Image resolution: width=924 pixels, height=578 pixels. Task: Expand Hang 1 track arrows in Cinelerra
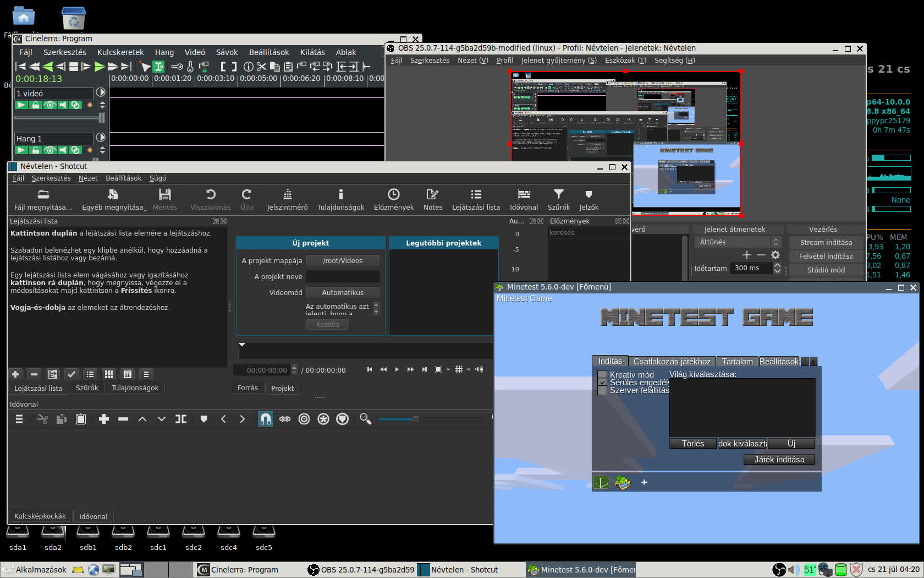click(102, 150)
